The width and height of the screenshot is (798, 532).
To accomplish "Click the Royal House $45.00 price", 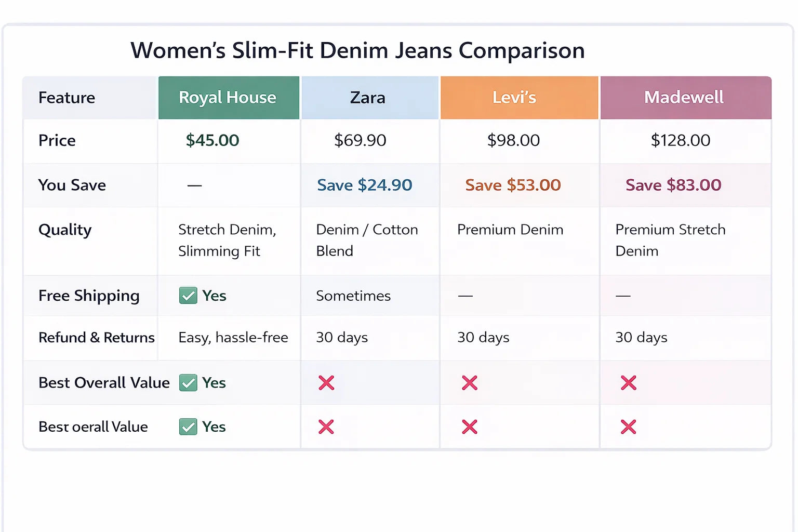I will point(212,140).
